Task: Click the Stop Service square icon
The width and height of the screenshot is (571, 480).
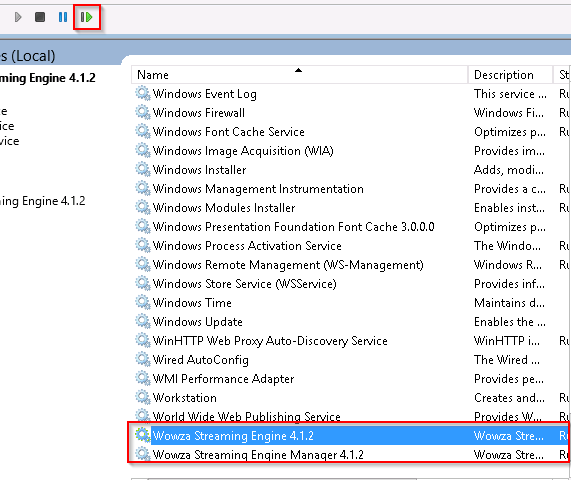Action: coord(40,17)
